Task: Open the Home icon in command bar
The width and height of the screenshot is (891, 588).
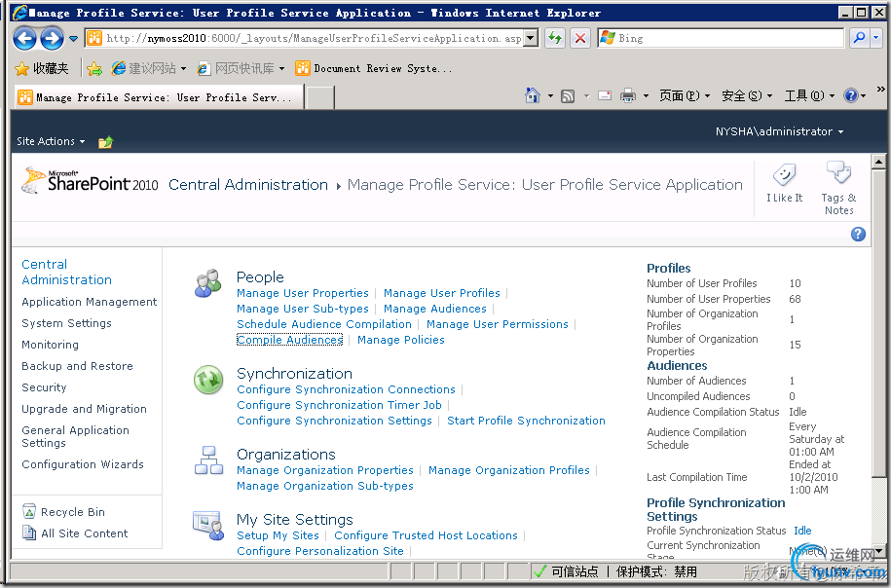Action: tap(532, 95)
